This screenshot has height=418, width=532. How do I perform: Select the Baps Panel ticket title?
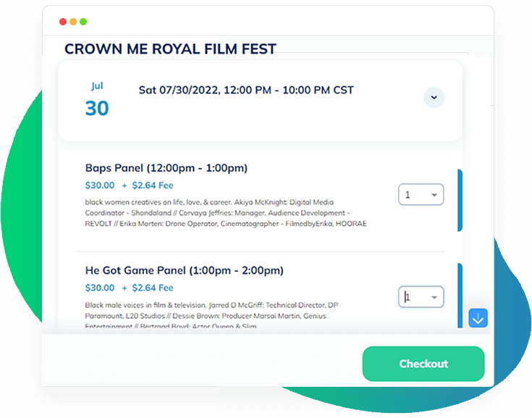click(x=166, y=168)
